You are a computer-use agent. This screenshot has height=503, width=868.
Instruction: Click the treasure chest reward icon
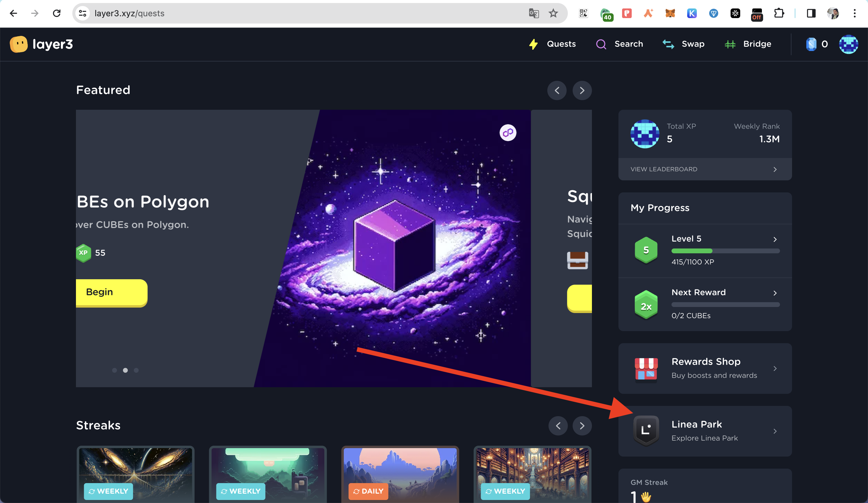click(x=577, y=261)
